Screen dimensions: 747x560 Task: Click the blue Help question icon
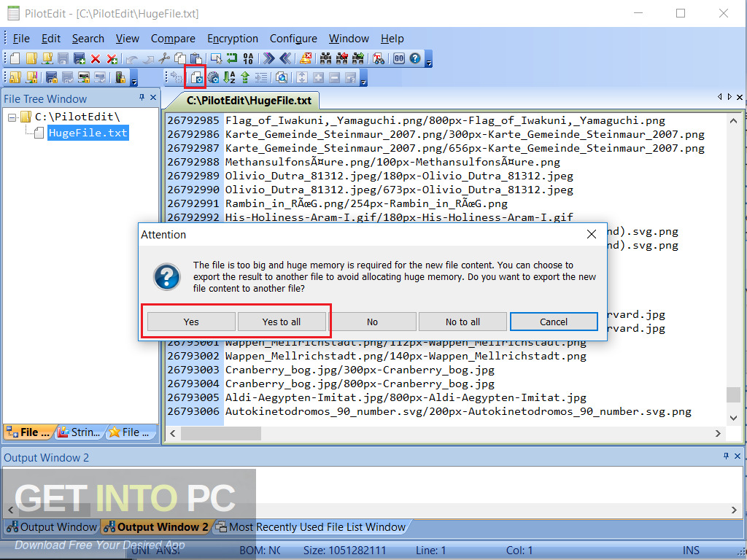click(x=415, y=58)
